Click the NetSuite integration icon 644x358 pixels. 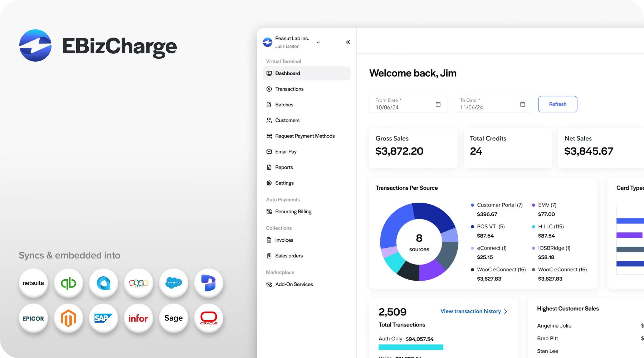(x=33, y=283)
